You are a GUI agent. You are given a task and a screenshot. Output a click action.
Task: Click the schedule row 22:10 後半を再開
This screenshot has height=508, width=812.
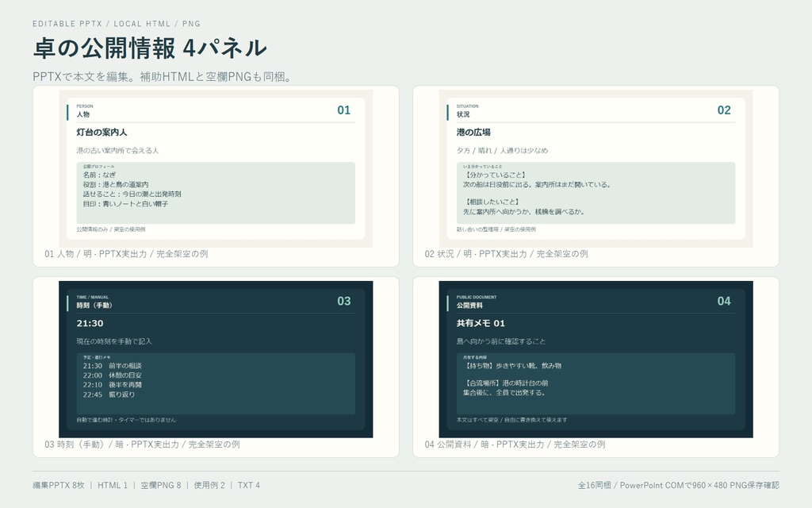pyautogui.click(x=113, y=385)
